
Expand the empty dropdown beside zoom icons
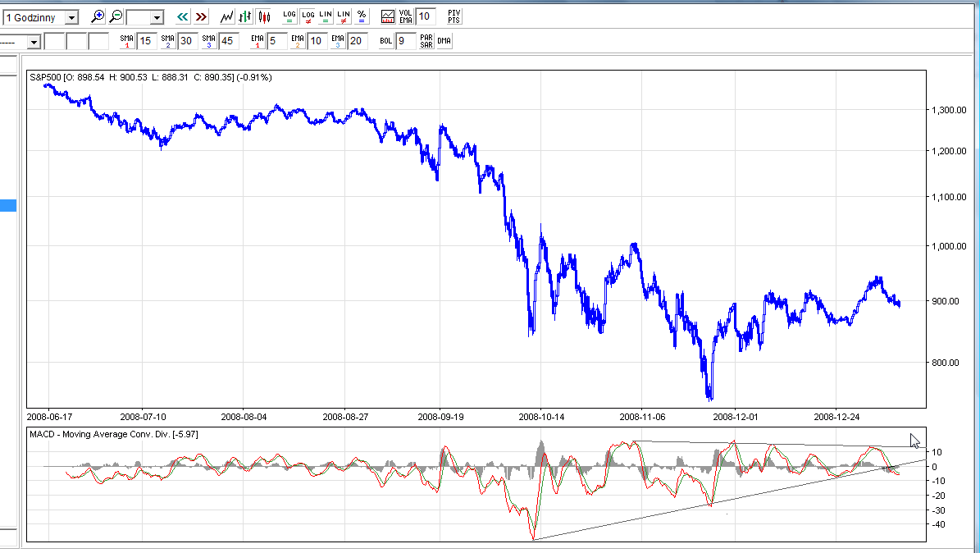pyautogui.click(x=157, y=17)
